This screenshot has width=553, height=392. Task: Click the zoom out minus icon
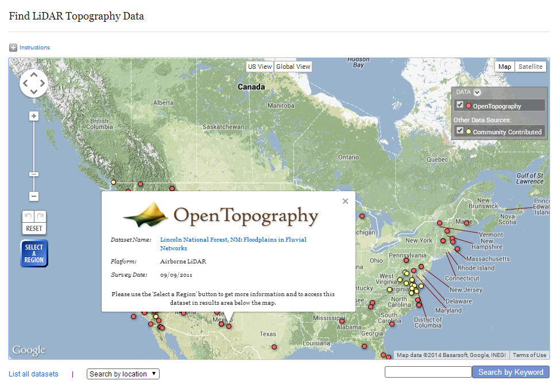[33, 196]
